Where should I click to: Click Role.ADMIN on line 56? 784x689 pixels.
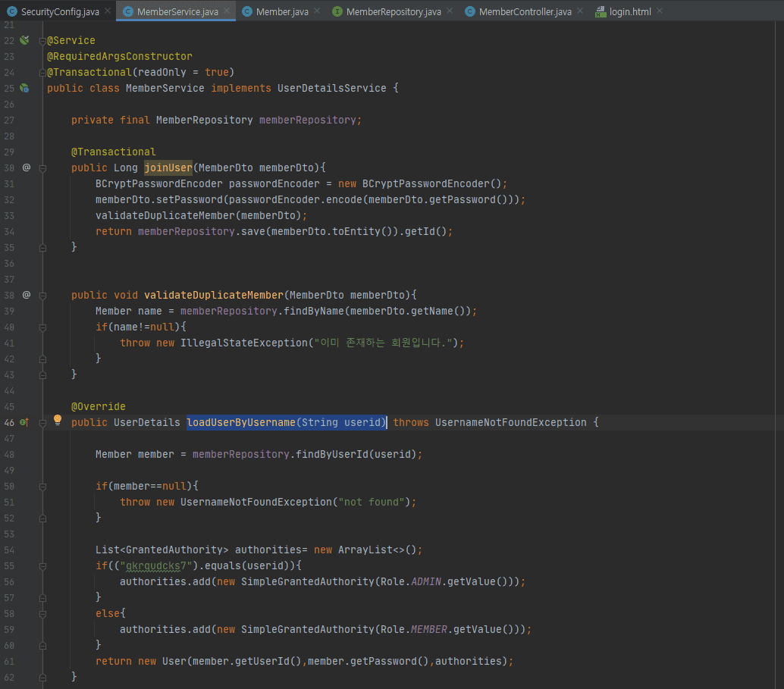tap(411, 581)
